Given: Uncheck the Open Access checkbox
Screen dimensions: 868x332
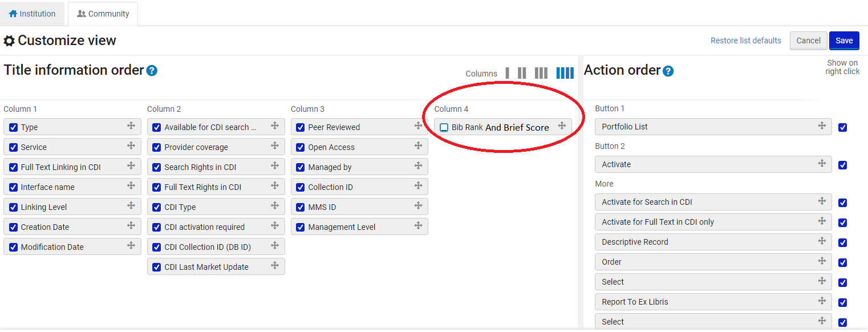Looking at the screenshot, I should tap(301, 147).
